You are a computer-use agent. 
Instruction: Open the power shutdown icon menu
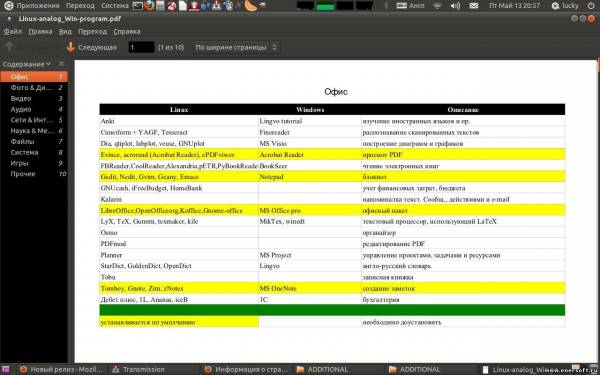pyautogui.click(x=592, y=6)
